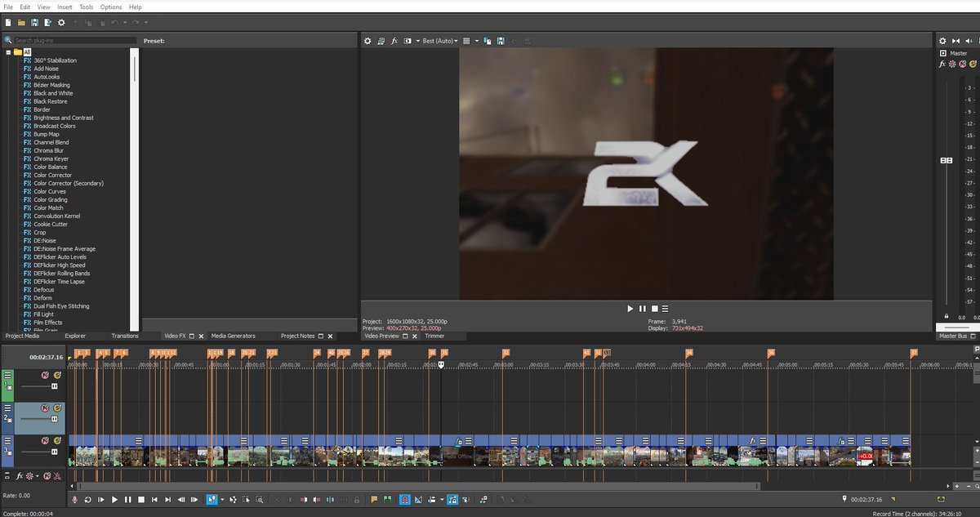Switch to the Transitions tab
980x517 pixels.
[125, 336]
